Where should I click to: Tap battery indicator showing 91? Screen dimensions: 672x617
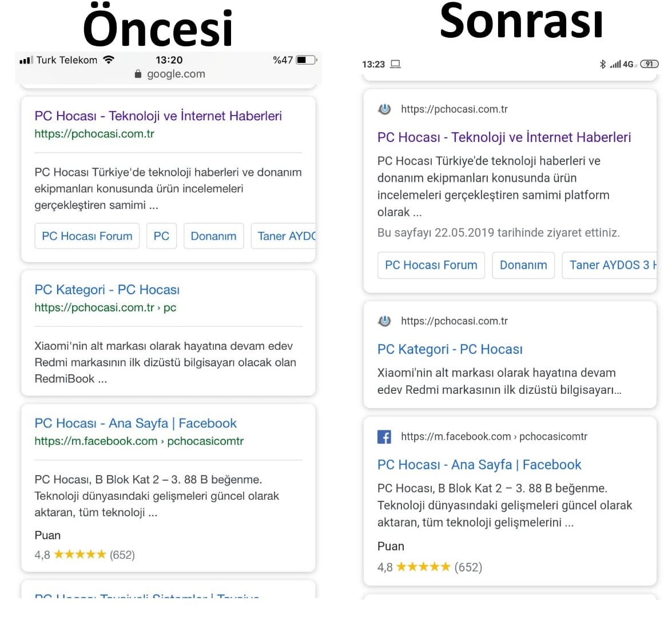(649, 64)
